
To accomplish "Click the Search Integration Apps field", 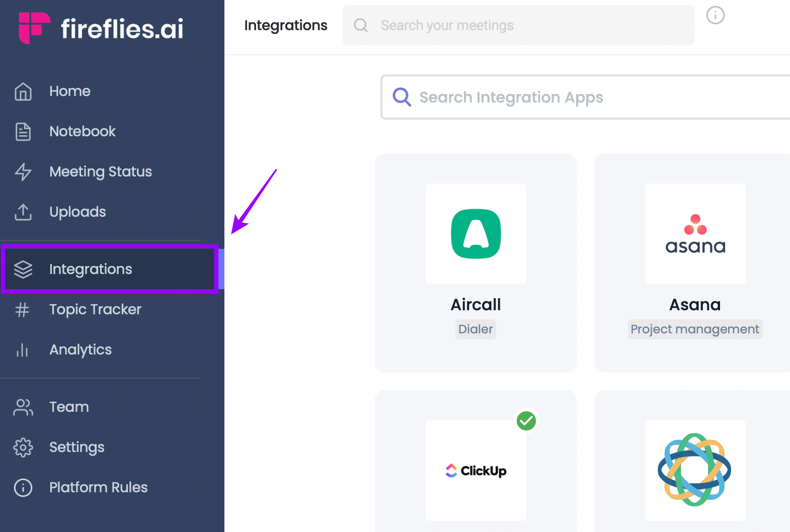I will coord(586,97).
